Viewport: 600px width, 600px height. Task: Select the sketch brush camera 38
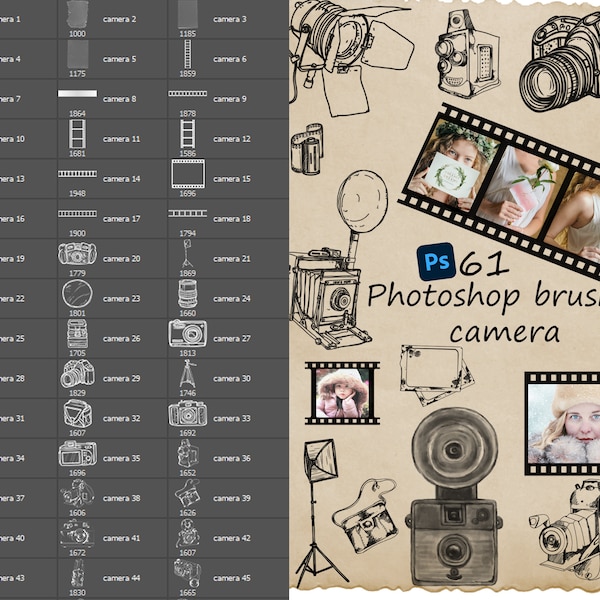pos(112,498)
